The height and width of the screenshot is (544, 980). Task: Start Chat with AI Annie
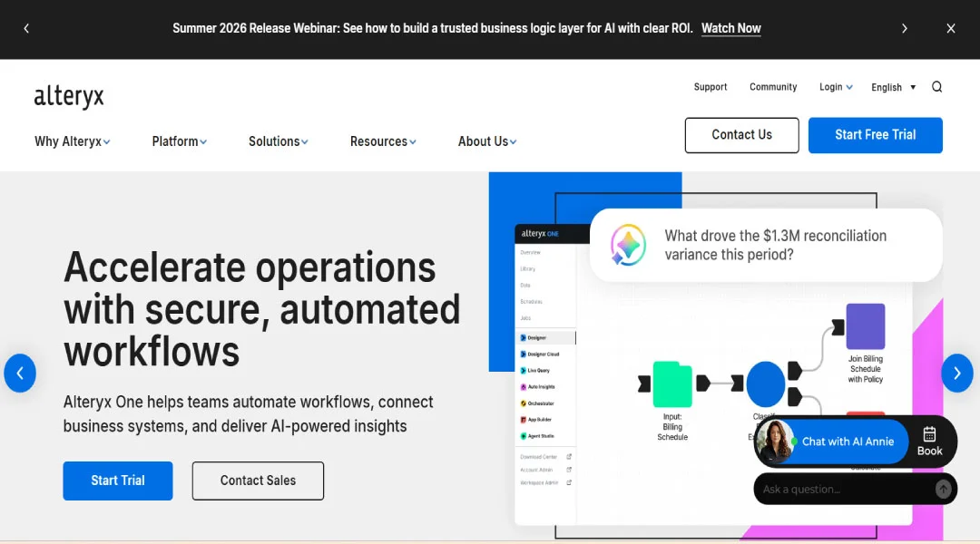[848, 442]
